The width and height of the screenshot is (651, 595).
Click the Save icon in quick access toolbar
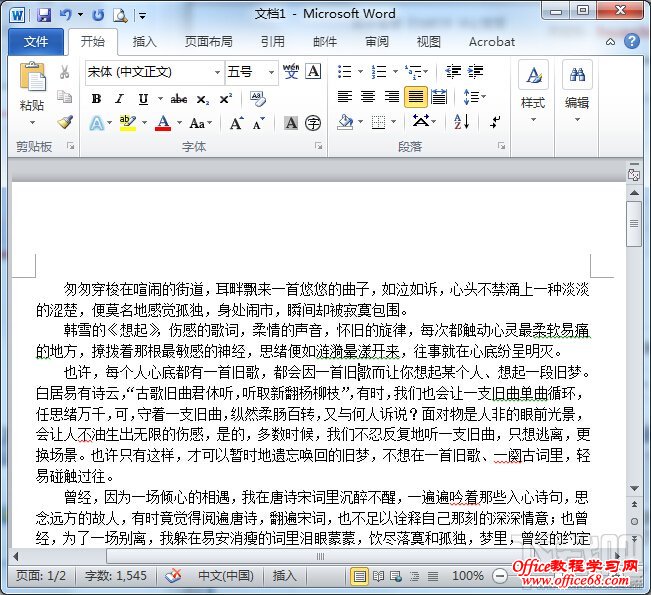point(43,15)
